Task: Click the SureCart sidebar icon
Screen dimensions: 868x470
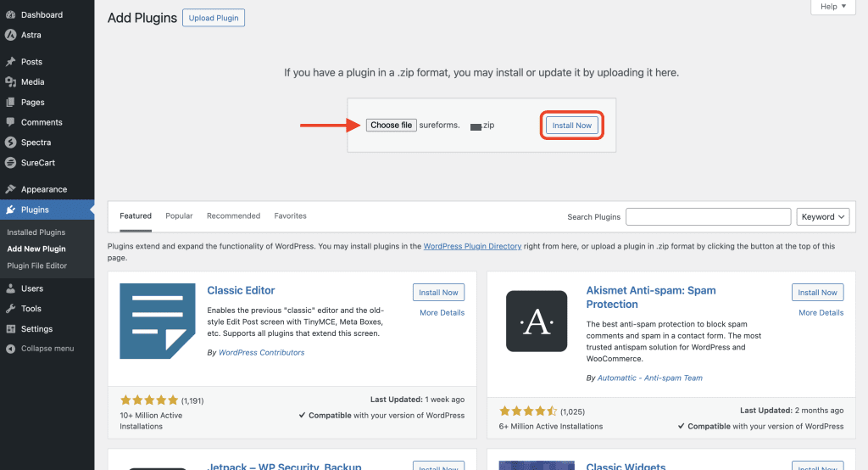Action: [10, 163]
